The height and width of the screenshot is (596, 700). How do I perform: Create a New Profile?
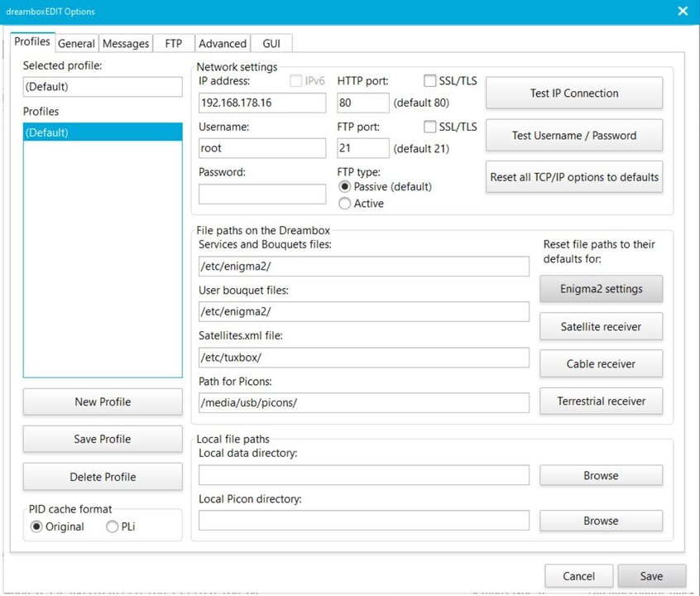click(102, 401)
